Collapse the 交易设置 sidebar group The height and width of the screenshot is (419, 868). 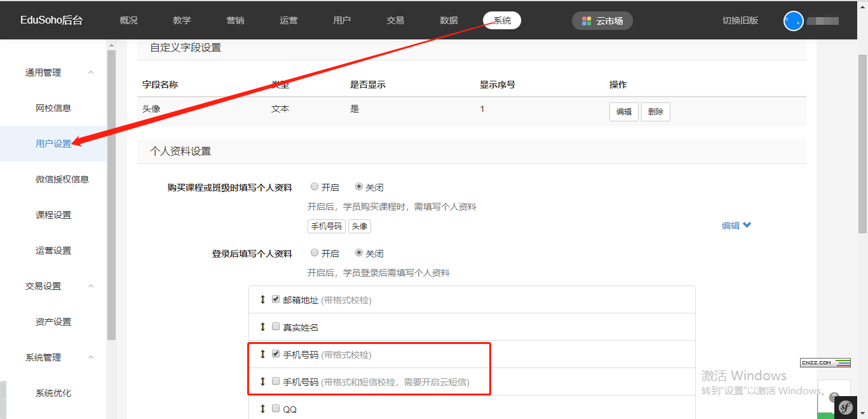click(91, 286)
